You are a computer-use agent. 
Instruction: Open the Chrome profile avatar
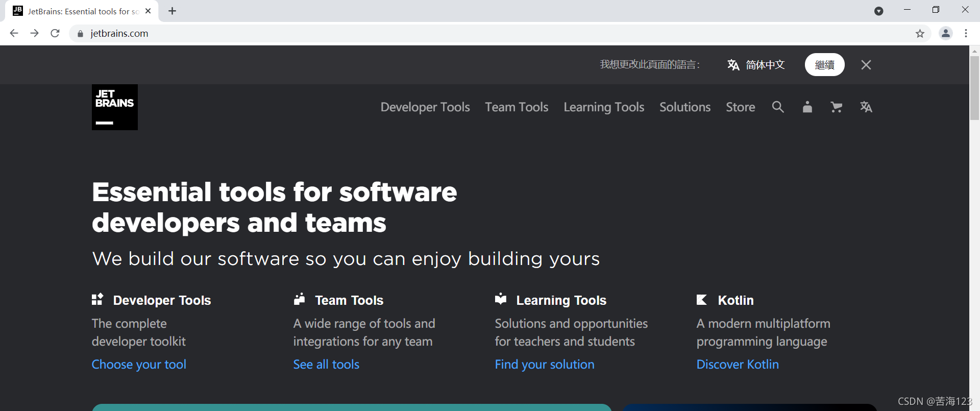946,33
